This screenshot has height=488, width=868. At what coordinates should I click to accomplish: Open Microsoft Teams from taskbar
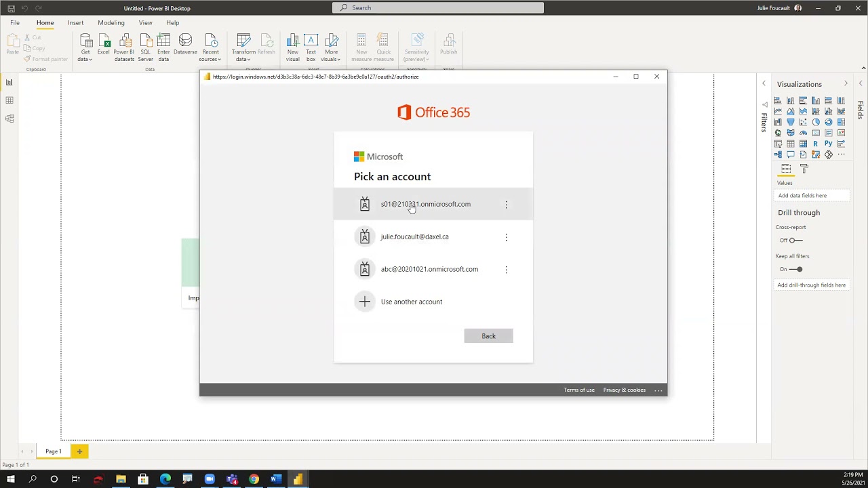coord(232,479)
